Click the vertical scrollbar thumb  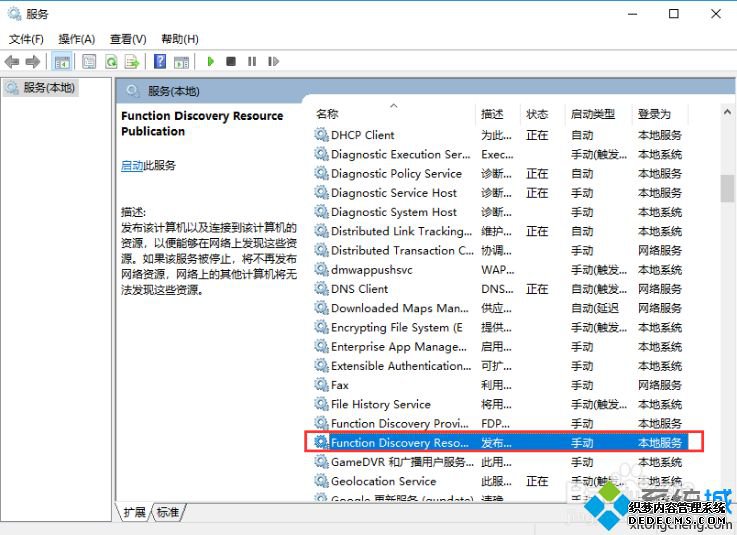[727, 188]
